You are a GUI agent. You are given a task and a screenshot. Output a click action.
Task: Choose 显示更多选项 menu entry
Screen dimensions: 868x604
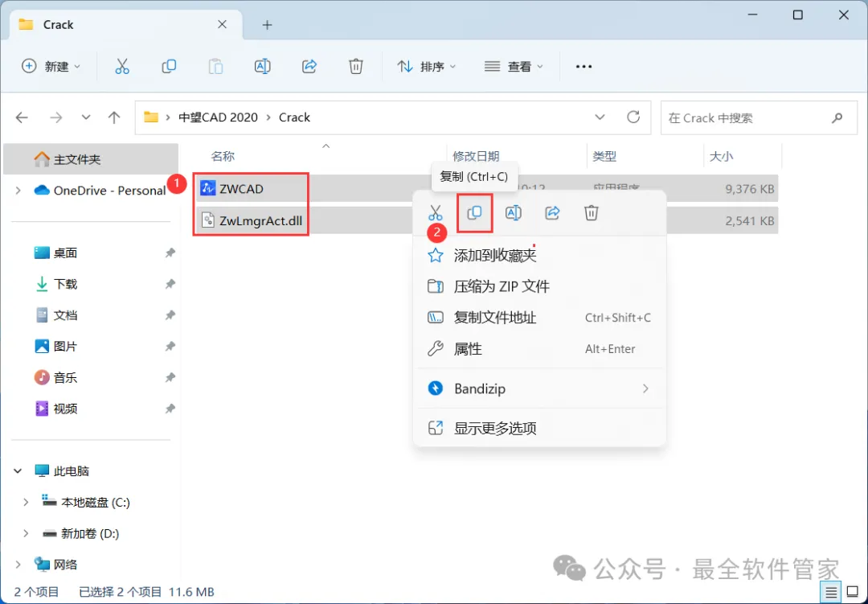pos(540,429)
